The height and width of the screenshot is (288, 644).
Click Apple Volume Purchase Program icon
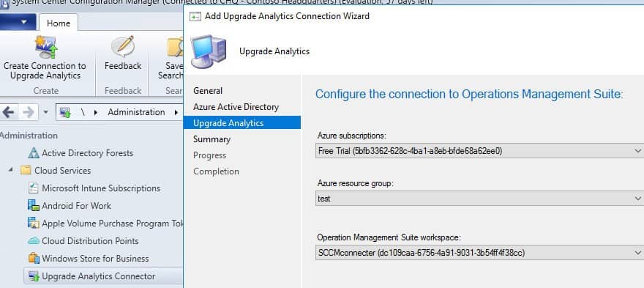tap(33, 223)
